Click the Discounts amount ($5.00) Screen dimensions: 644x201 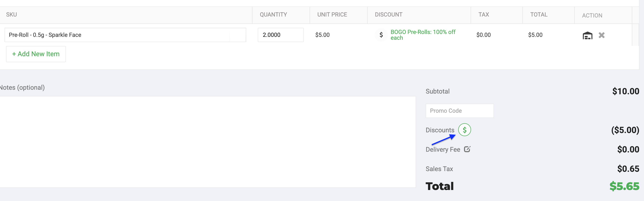pos(625,130)
